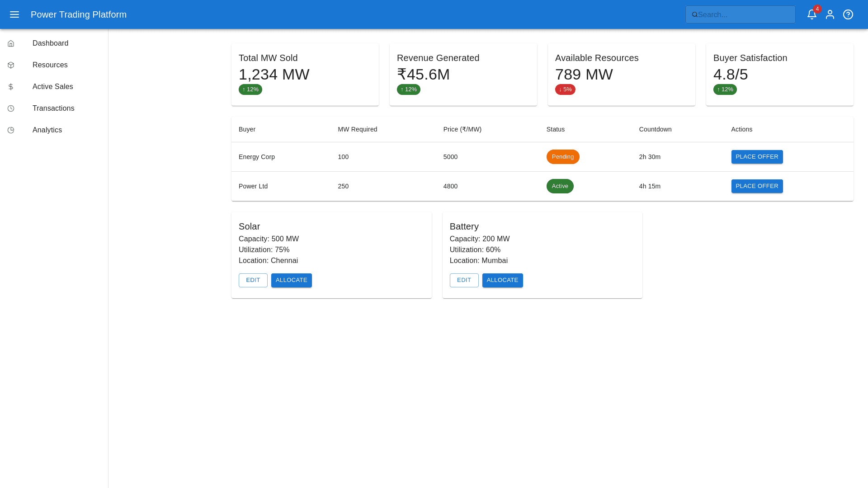Click the Active Sales dollar icon
This screenshot has height=488, width=868.
(11, 87)
